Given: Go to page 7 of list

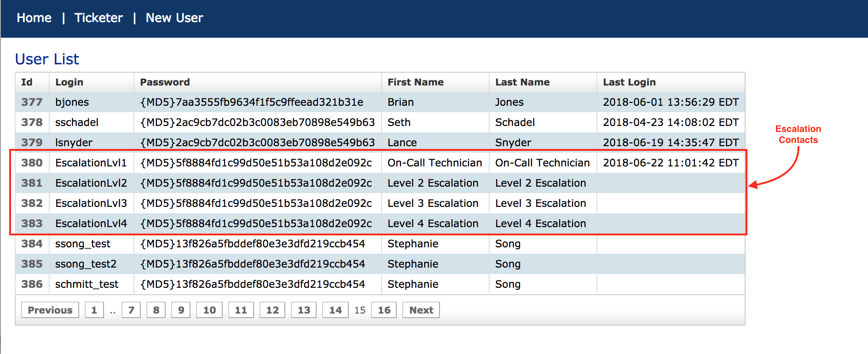Looking at the screenshot, I should pyautogui.click(x=131, y=310).
